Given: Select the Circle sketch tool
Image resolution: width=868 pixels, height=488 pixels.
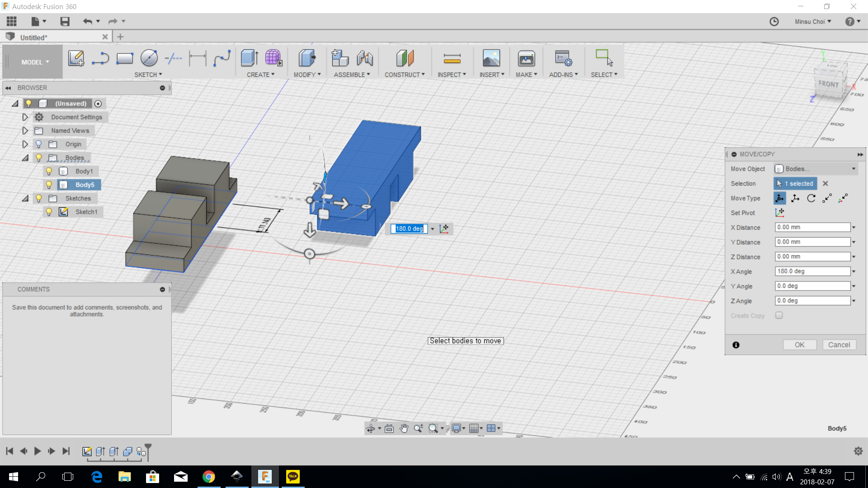Looking at the screenshot, I should click(149, 58).
